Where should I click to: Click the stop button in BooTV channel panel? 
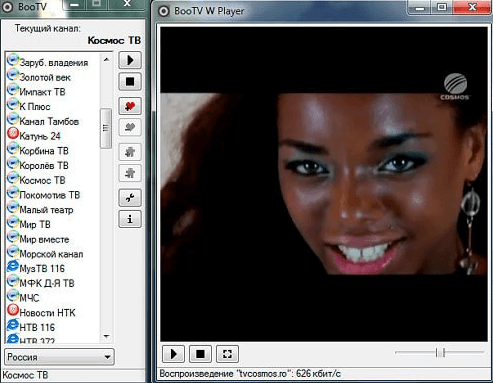[x=130, y=81]
